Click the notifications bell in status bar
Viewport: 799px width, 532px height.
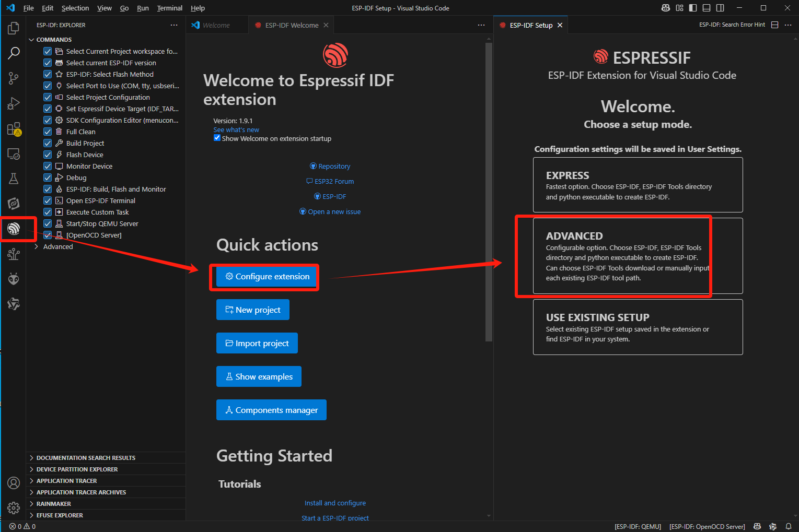(x=789, y=526)
